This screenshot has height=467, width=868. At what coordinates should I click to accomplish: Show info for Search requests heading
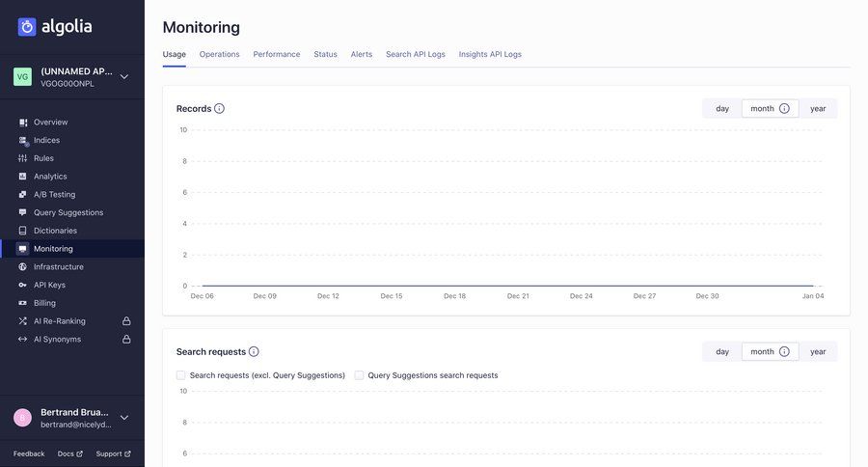point(254,352)
